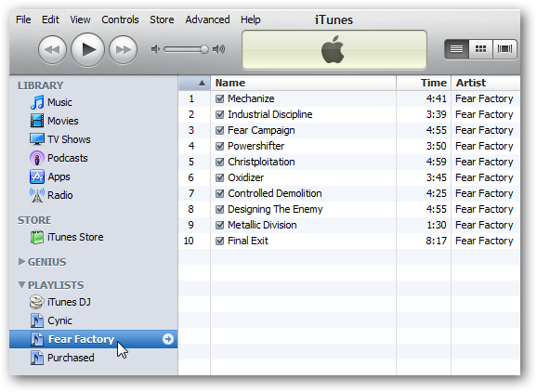Uncheck the Final Exit track checkbox
The height and width of the screenshot is (392, 537).
click(x=220, y=241)
